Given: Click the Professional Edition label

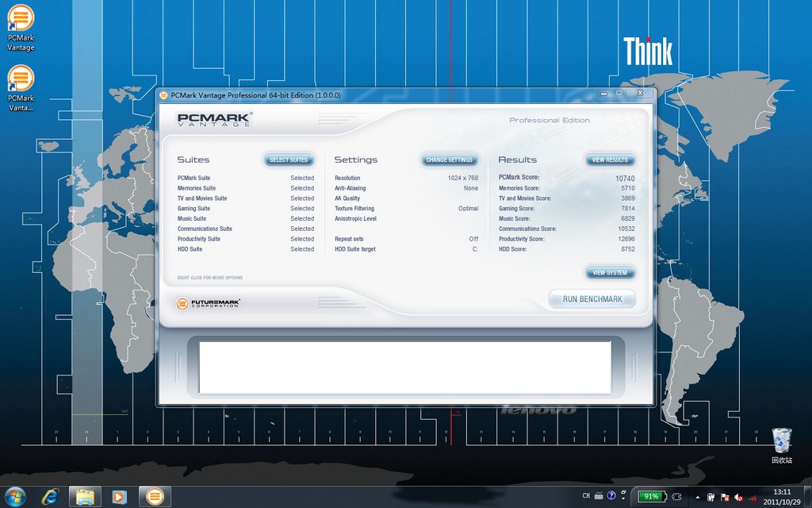Looking at the screenshot, I should (550, 121).
